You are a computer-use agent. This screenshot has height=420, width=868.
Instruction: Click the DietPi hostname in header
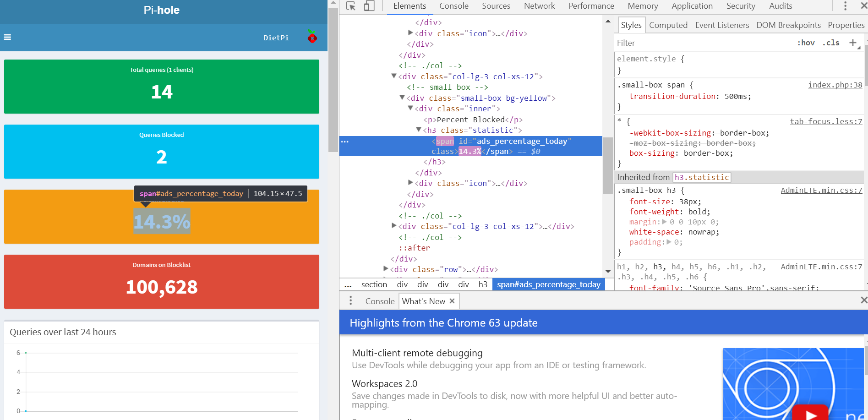[x=276, y=38]
